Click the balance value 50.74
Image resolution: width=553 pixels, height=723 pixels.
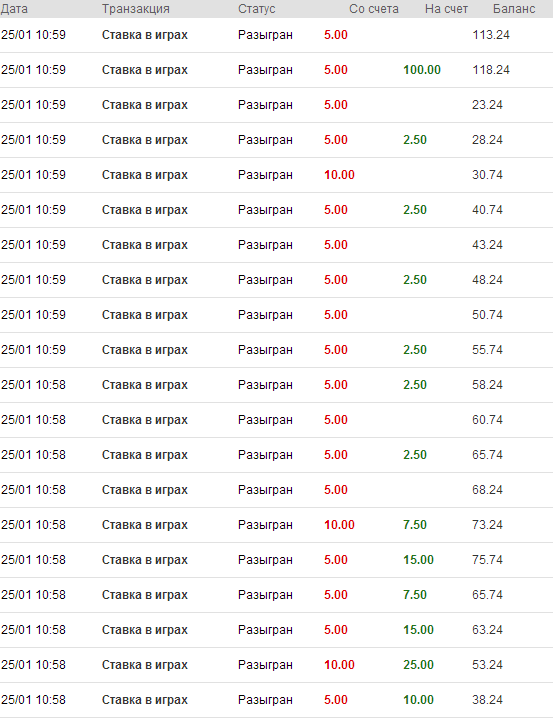click(487, 315)
